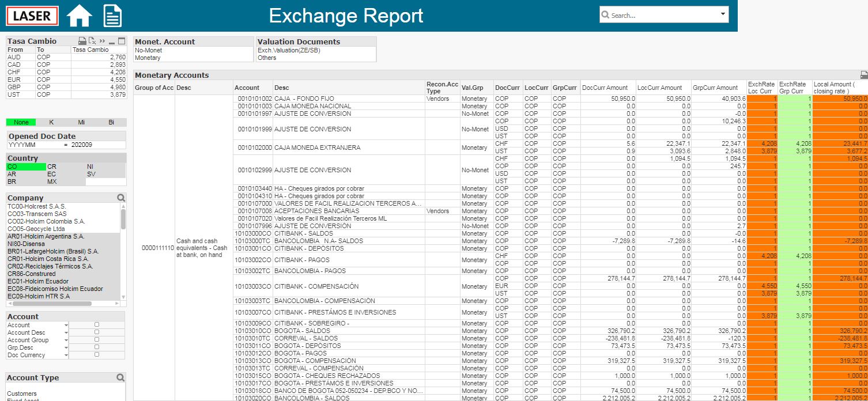Select the Bi scale button

pos(111,122)
